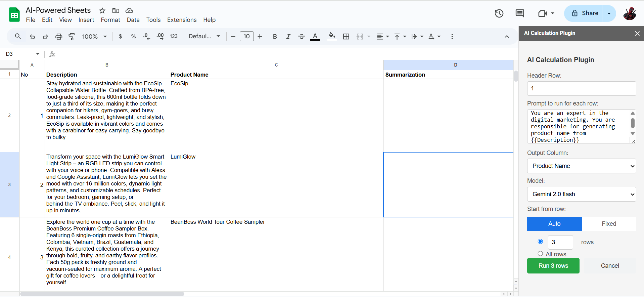Switch Start from row to Fixed

pyautogui.click(x=609, y=224)
